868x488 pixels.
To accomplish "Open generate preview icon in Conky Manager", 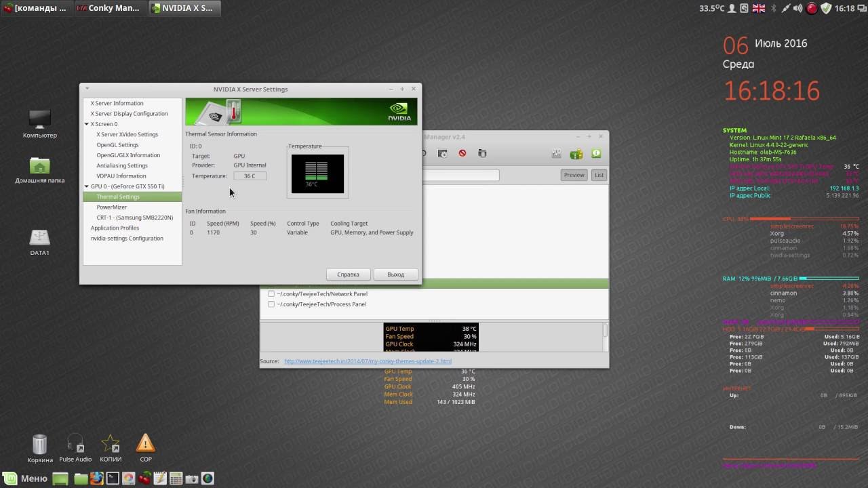I will point(443,154).
